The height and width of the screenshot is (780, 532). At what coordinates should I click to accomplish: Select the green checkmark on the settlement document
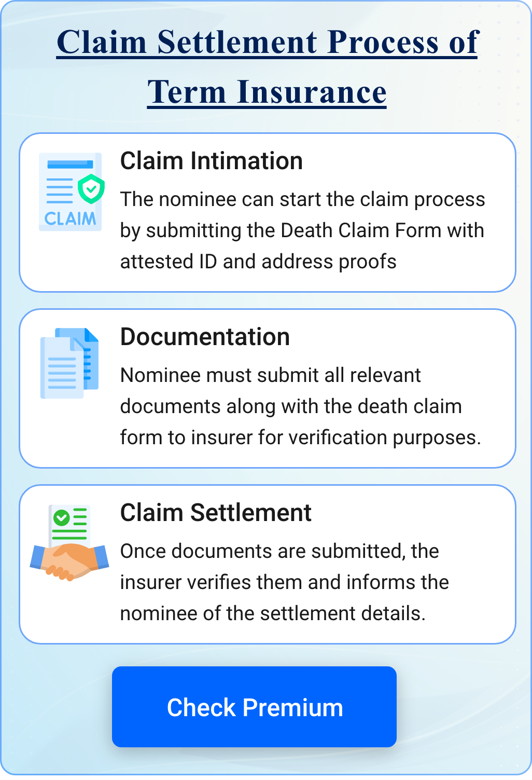click(61, 516)
